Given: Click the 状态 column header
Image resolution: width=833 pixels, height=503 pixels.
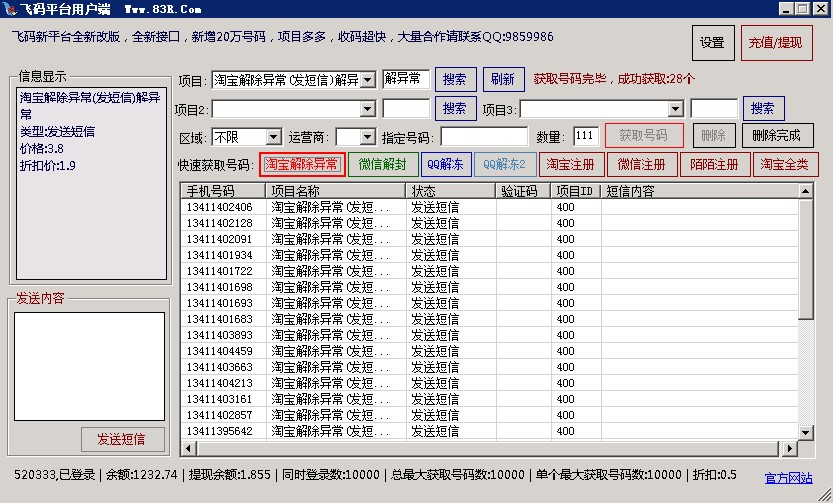Looking at the screenshot, I should point(450,191).
